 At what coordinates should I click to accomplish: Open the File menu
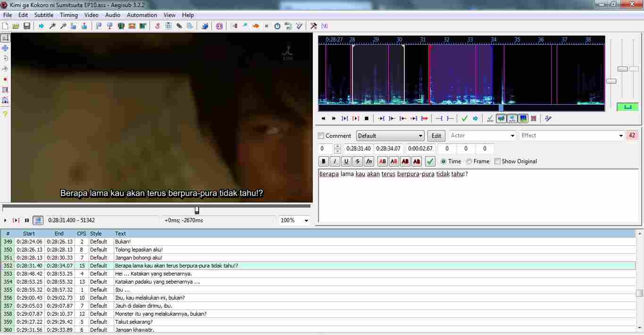8,15
